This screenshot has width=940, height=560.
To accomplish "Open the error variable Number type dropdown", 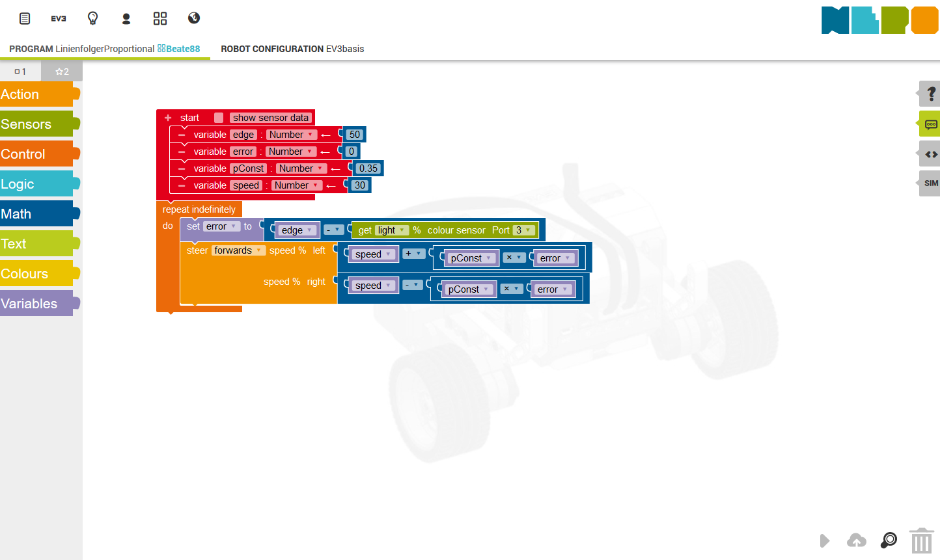I will tap(291, 152).
